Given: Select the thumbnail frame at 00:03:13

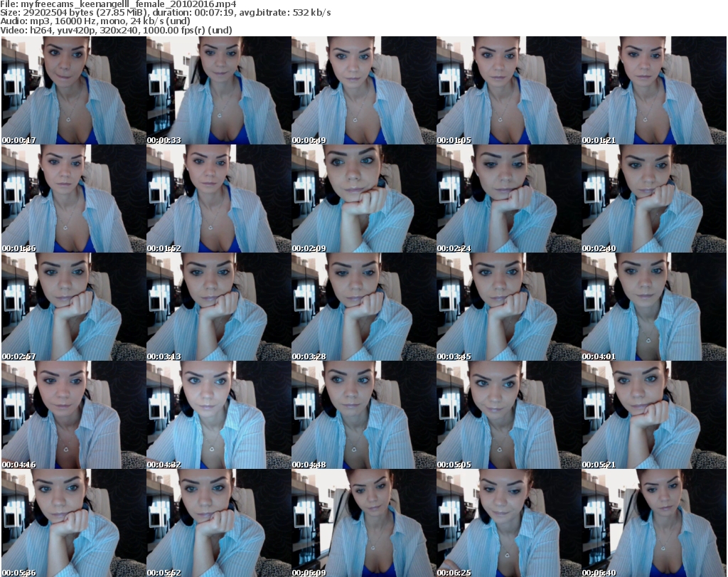Looking at the screenshot, I should pyautogui.click(x=219, y=307).
